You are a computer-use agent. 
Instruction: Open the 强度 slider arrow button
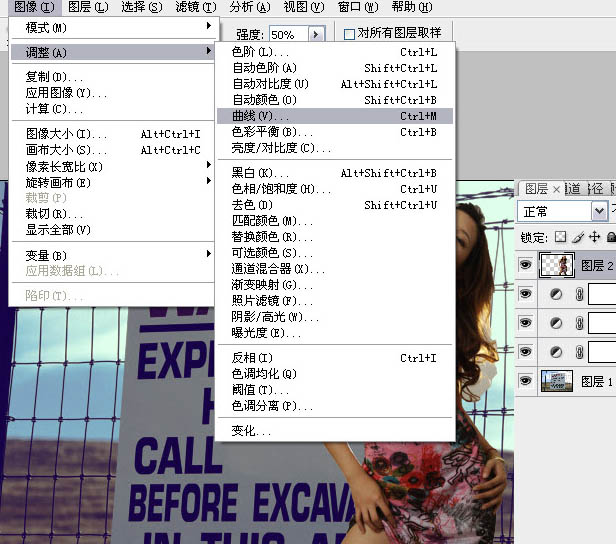coord(317,34)
